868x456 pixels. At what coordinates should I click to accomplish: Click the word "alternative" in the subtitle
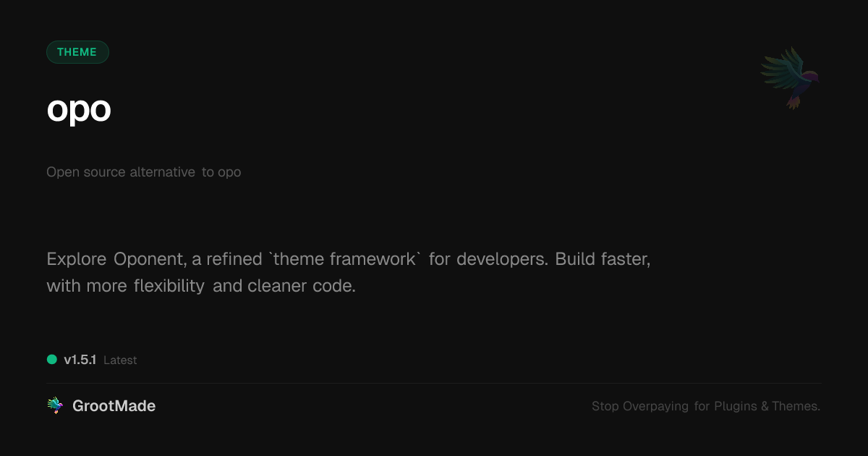coord(162,172)
